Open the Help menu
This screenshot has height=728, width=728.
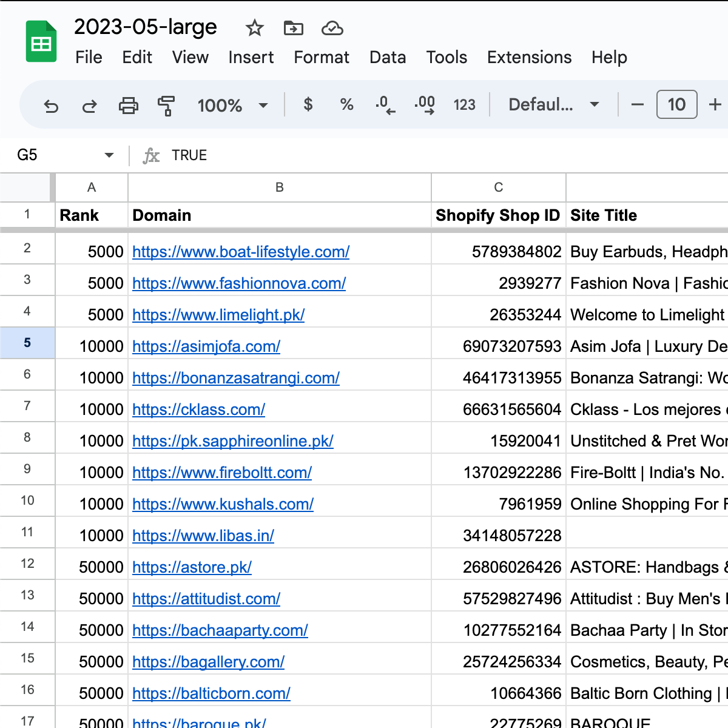tap(609, 57)
